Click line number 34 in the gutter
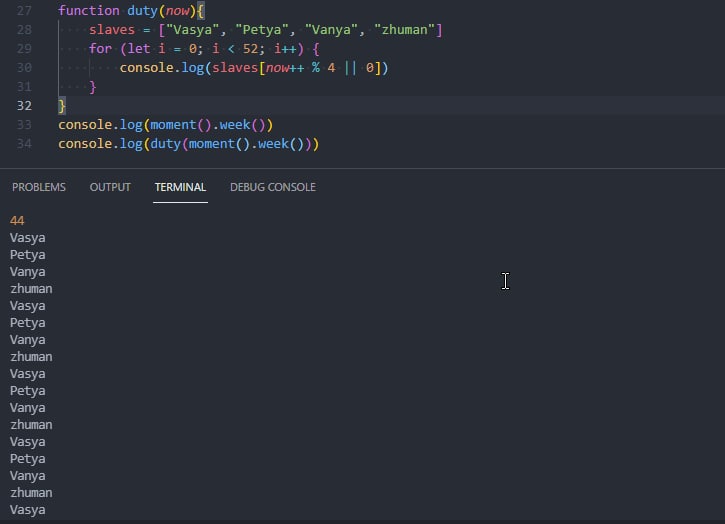This screenshot has width=725, height=524. point(24,143)
